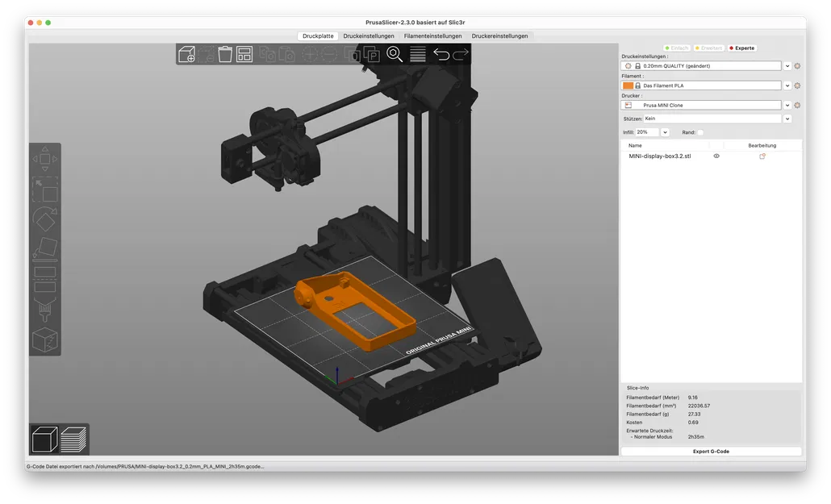The height and width of the screenshot is (504, 831).
Task: Click the orange filament color swatch
Action: [628, 85]
